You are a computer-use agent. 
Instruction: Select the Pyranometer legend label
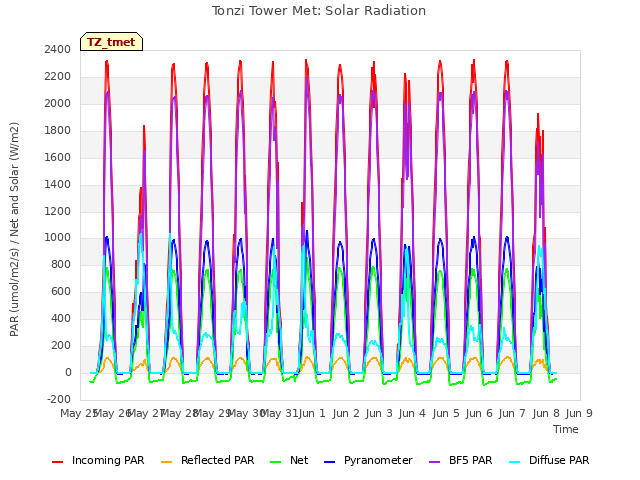[378, 460]
